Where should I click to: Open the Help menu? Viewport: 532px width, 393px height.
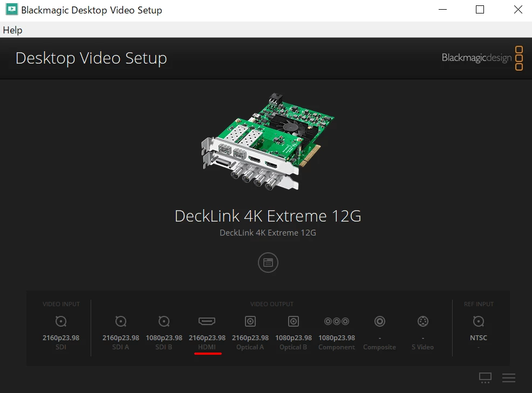(12, 30)
